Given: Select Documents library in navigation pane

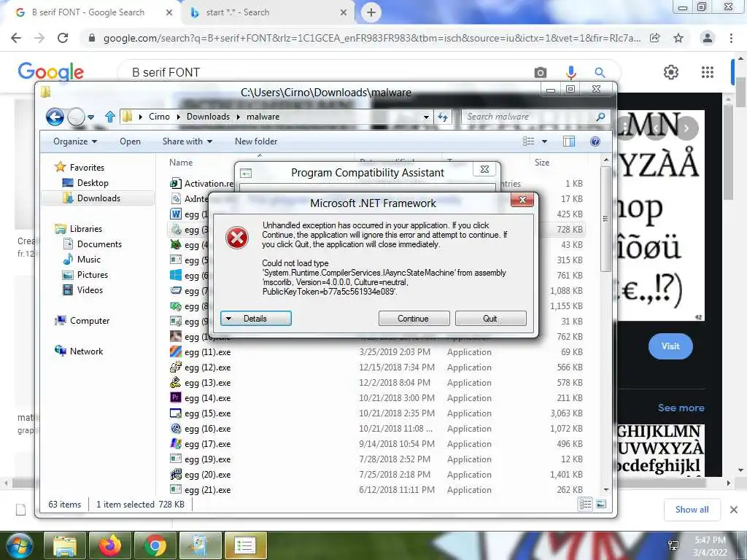Looking at the screenshot, I should tap(99, 244).
